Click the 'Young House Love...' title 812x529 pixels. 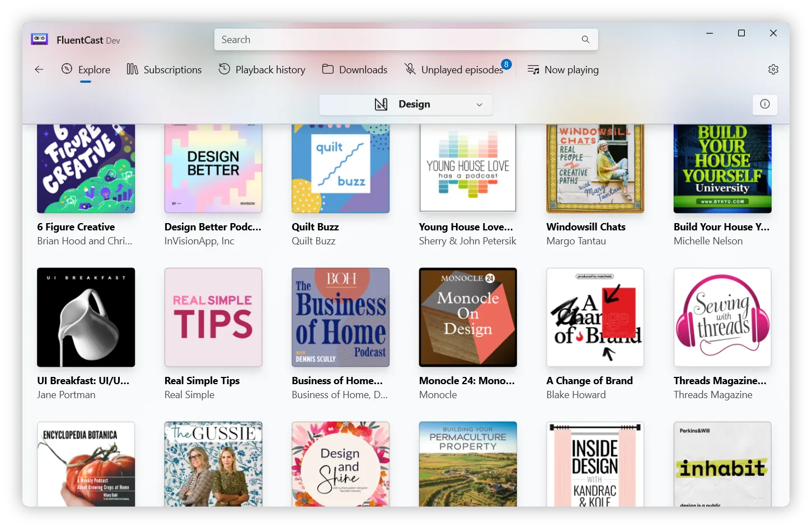(x=466, y=227)
